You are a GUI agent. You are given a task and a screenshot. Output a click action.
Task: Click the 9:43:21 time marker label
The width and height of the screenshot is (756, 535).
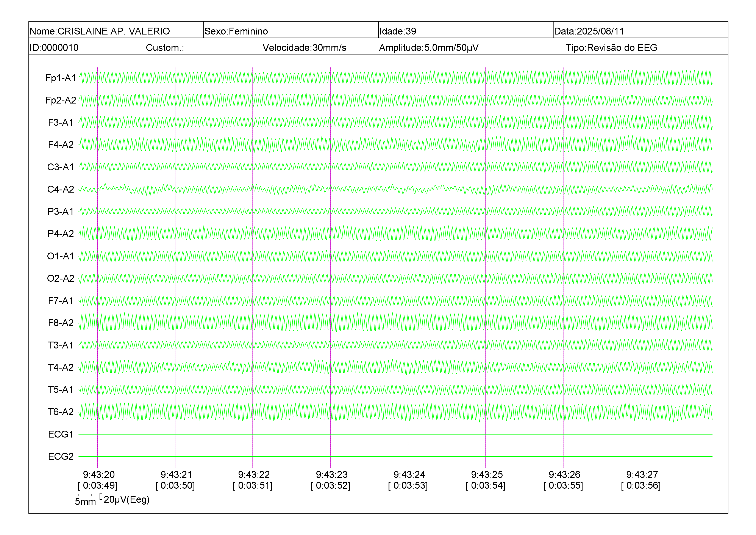coord(176,475)
